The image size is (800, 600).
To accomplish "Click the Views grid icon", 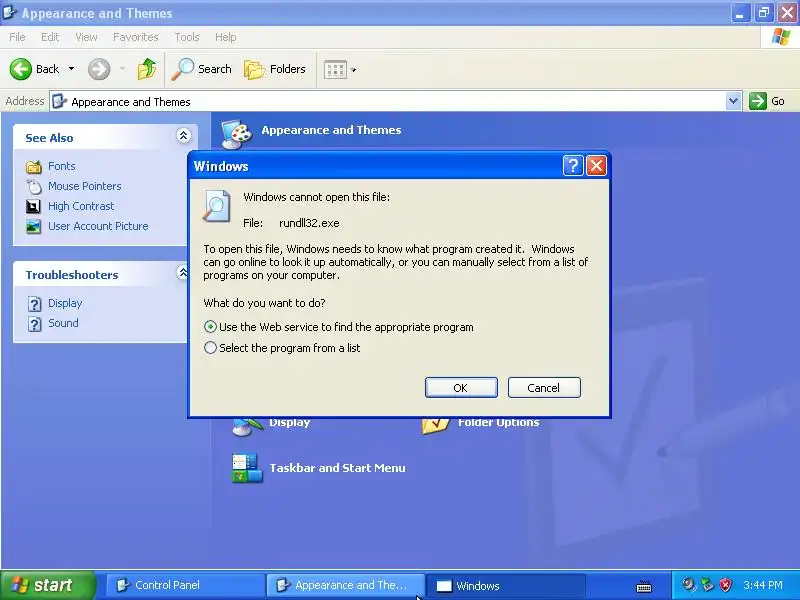I will (x=335, y=69).
